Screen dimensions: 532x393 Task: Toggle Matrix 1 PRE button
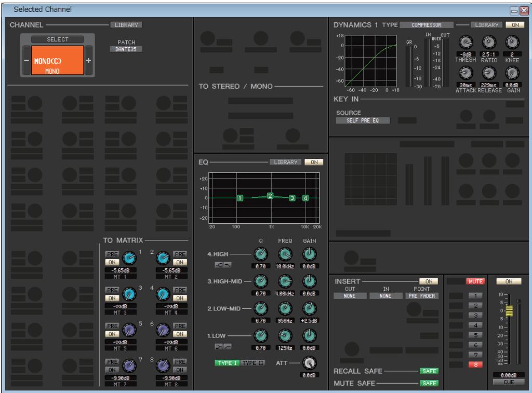(x=112, y=254)
